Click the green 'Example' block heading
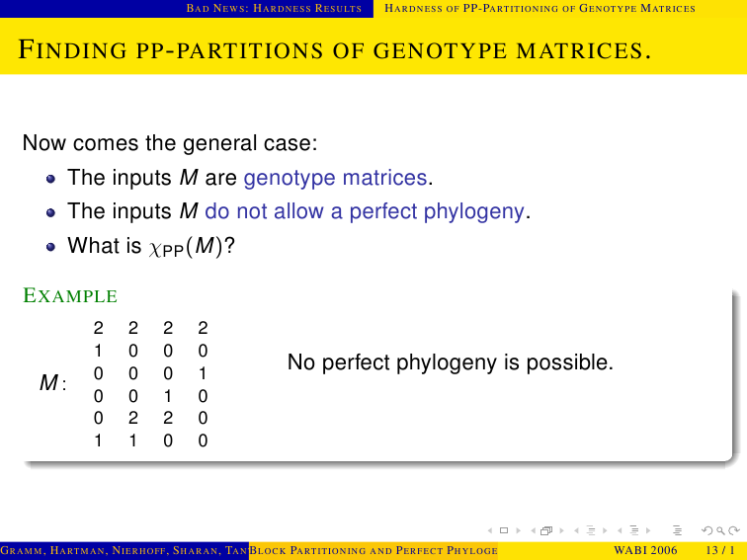 click(x=70, y=295)
